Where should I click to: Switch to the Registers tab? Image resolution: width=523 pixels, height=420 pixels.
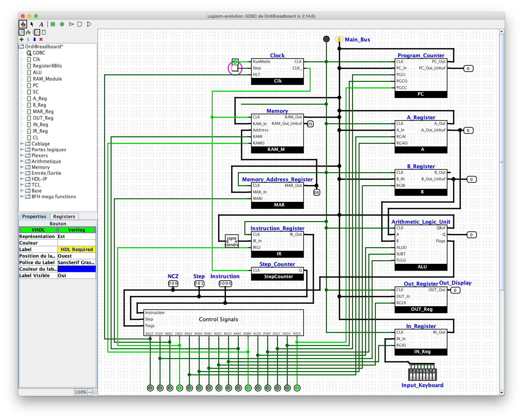[64, 216]
